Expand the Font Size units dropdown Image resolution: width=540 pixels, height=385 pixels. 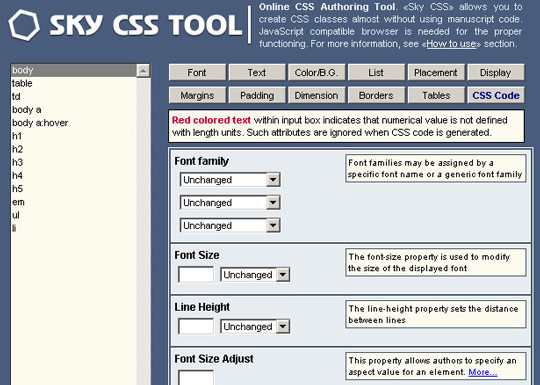(x=255, y=275)
